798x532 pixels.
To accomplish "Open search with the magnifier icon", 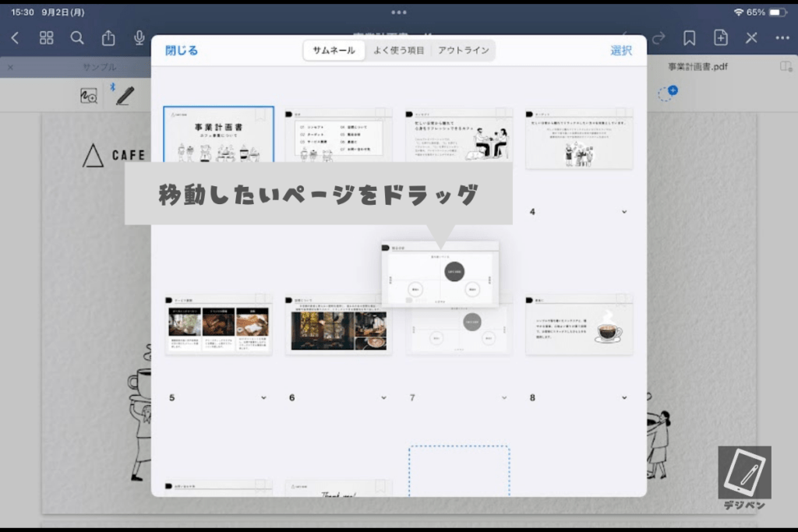I will click(77, 37).
